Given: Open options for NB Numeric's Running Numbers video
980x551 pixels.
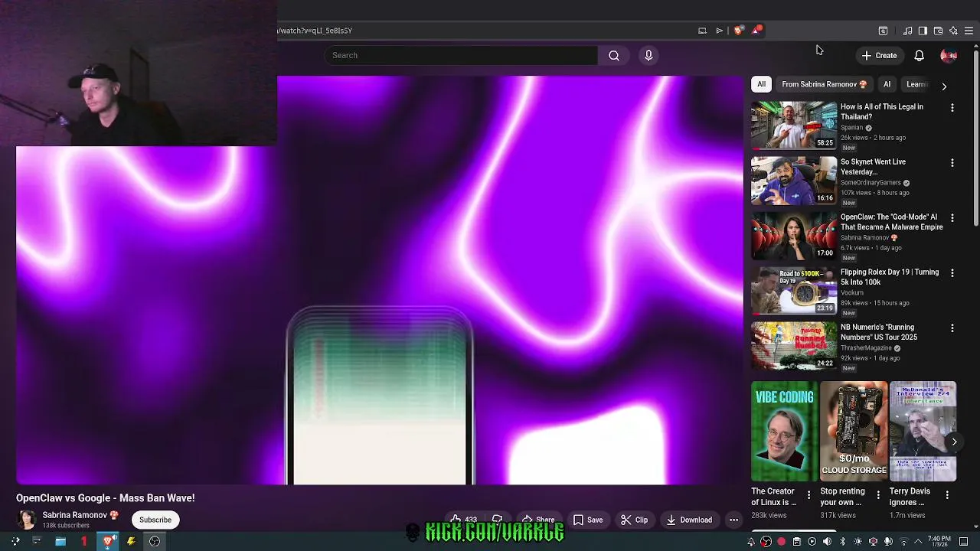Looking at the screenshot, I should (952, 328).
